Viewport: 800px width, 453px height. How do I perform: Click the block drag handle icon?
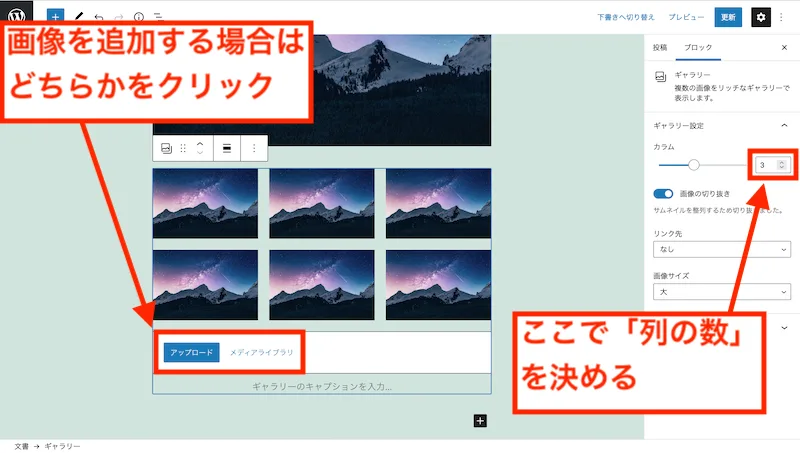pos(183,148)
